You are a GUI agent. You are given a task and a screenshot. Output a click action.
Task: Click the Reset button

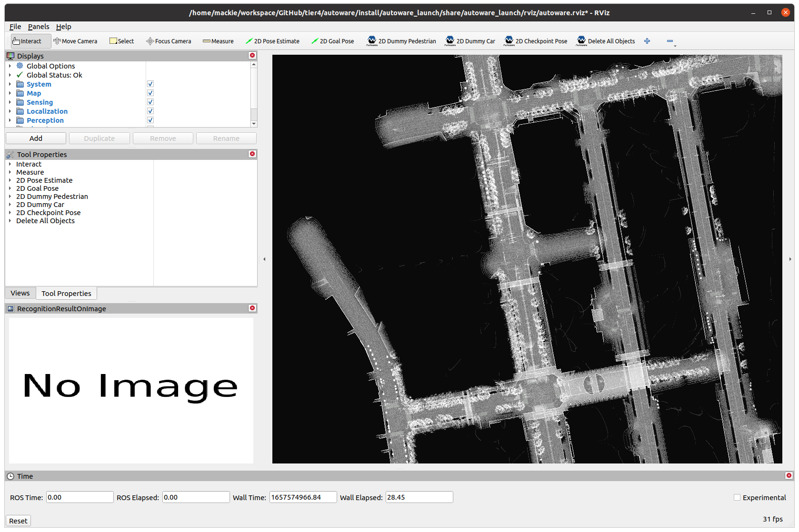(18, 521)
